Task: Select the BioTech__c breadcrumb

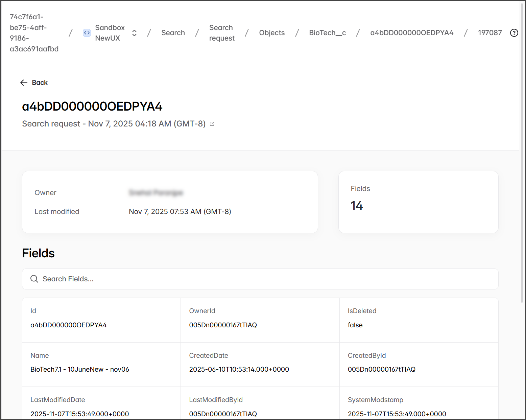Action: [327, 33]
